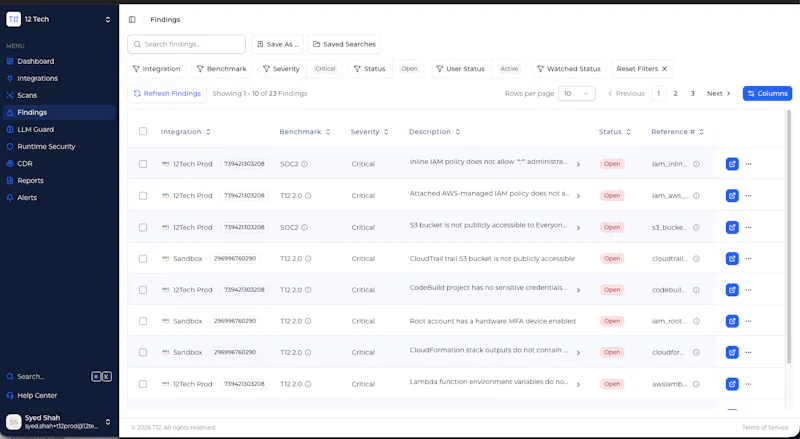
Task: Clear filters with the Reset Filters X
Action: (x=664, y=69)
